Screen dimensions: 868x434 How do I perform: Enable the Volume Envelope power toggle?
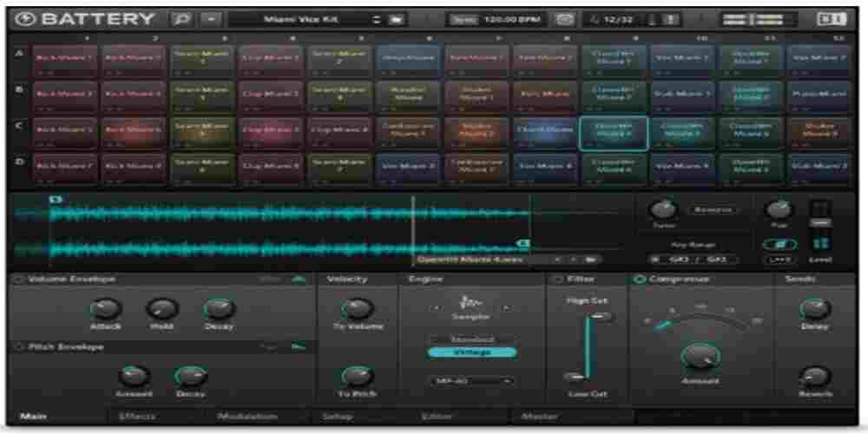(x=18, y=279)
